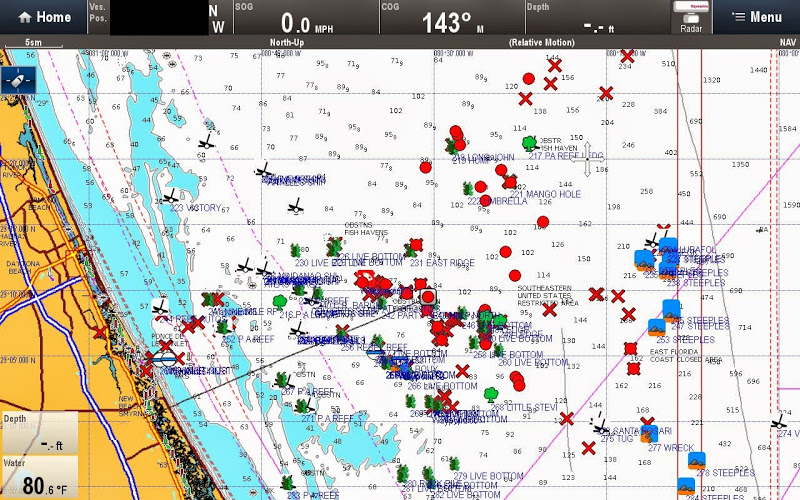800x500 pixels.
Task: Select the highlighted boxed red waypoint
Action: tap(428, 297)
